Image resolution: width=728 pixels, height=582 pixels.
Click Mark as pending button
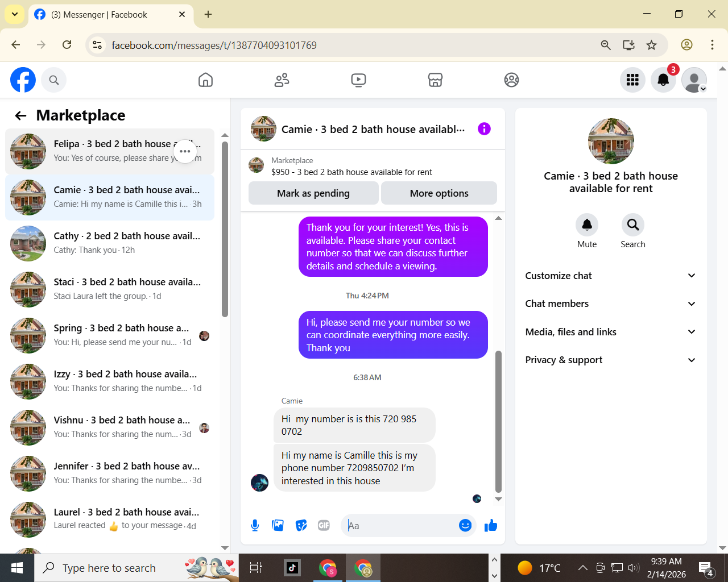(x=313, y=193)
